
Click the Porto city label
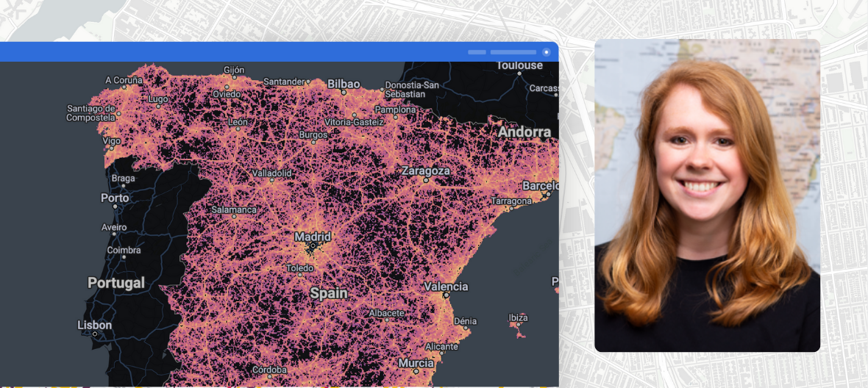(115, 198)
